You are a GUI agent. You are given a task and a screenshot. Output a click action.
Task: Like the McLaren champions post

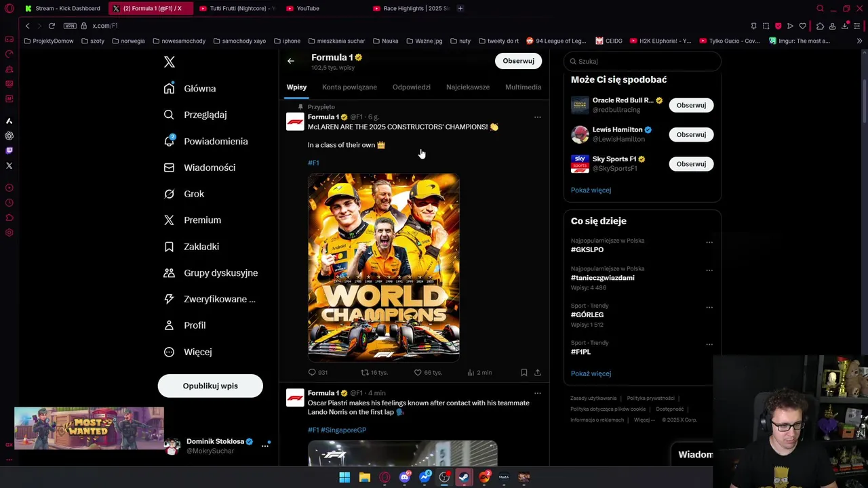pyautogui.click(x=427, y=372)
